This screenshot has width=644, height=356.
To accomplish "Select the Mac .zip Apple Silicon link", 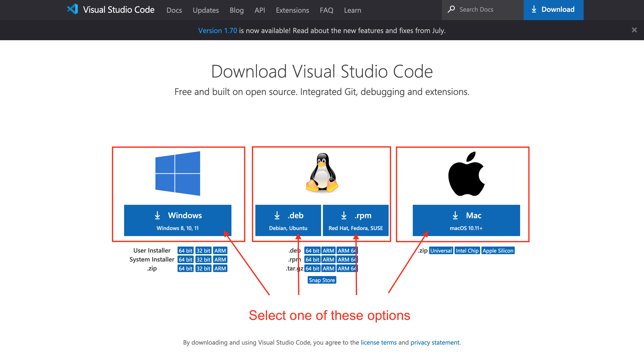I will point(498,250).
